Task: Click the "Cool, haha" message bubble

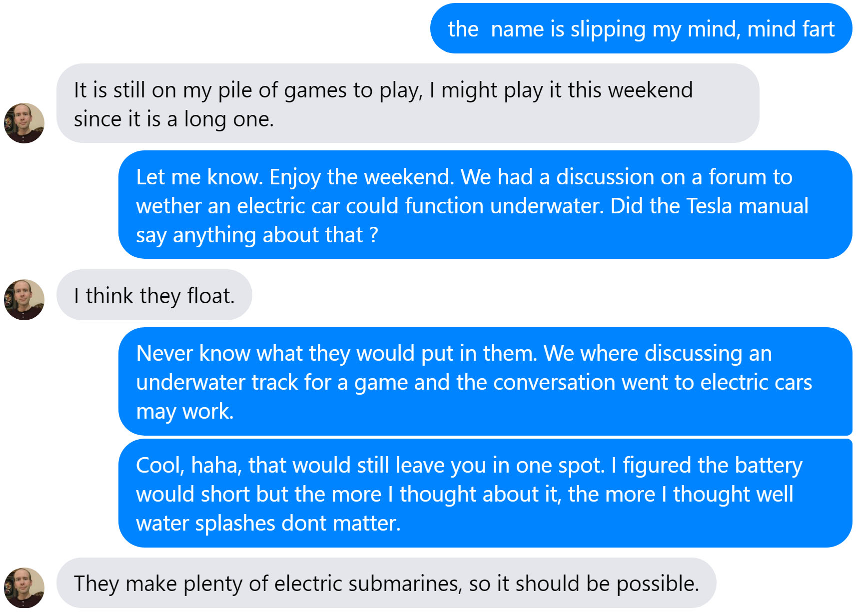Action: (x=485, y=494)
